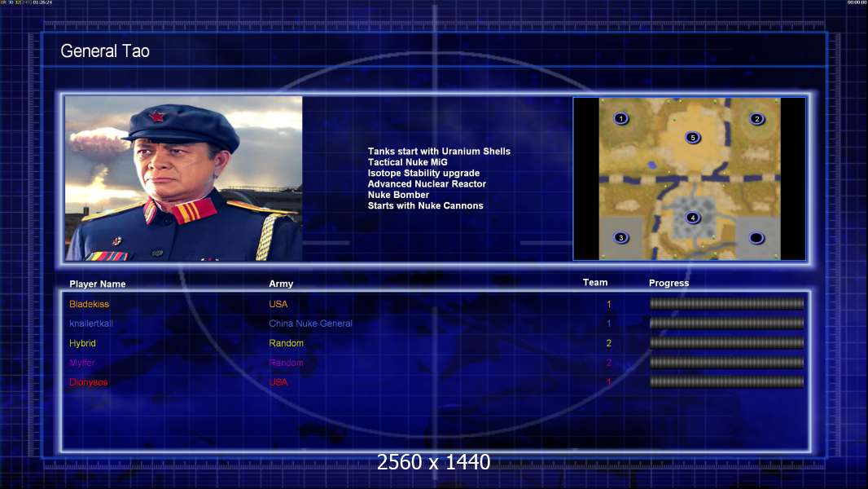Click start position marker 1 on map
Viewport: 868px width, 489px height.
621,118
